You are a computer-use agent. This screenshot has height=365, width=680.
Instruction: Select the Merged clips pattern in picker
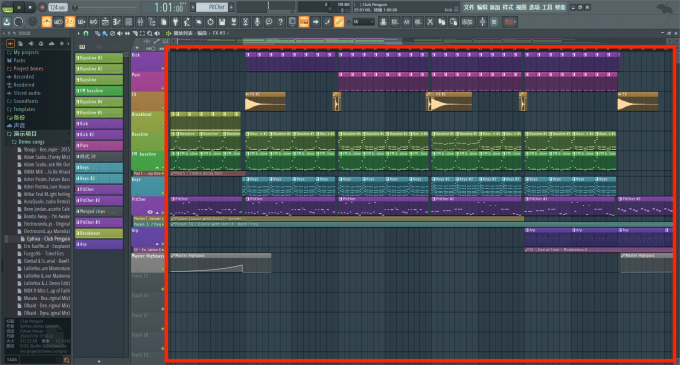click(x=99, y=211)
